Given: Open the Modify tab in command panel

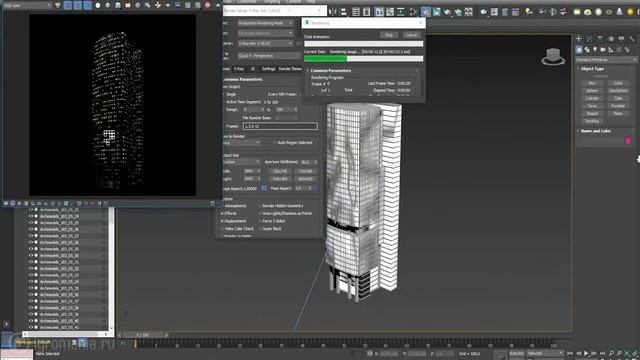Looking at the screenshot, I should (589, 39).
